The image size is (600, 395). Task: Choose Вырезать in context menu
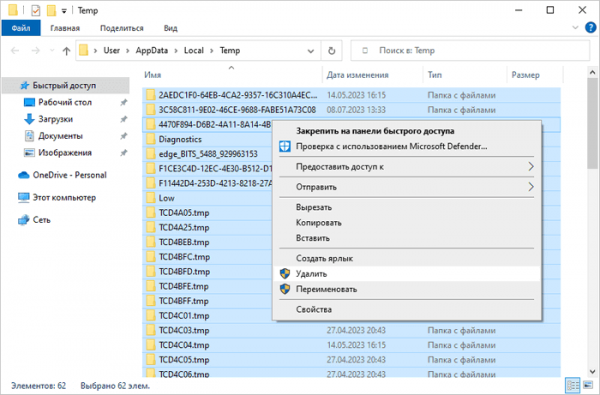(x=406, y=207)
